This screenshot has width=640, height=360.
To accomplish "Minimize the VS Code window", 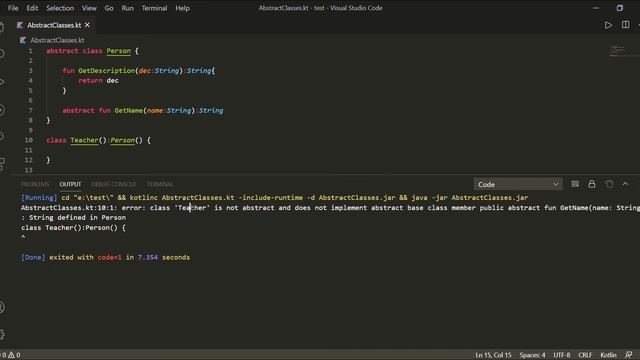I will [596, 8].
